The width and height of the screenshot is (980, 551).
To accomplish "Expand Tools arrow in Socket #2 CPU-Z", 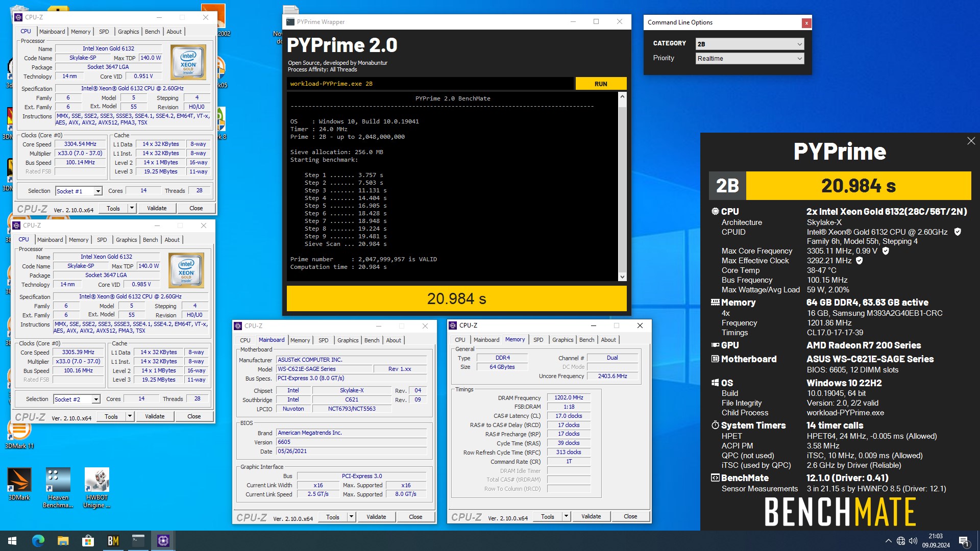I will pyautogui.click(x=130, y=416).
